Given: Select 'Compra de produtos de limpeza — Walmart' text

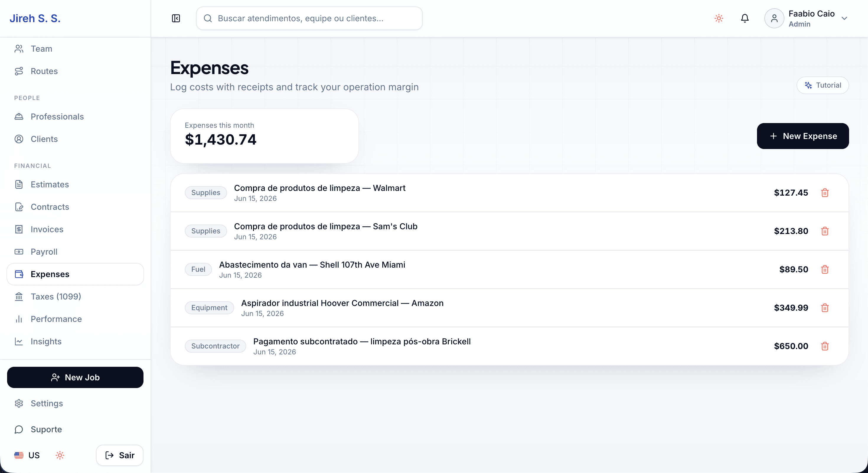Looking at the screenshot, I should coord(319,188).
